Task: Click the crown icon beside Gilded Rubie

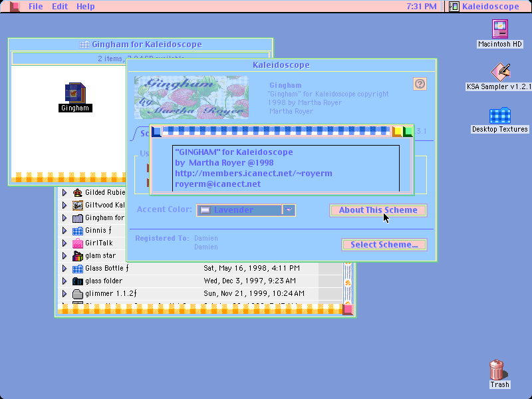Action: click(x=78, y=193)
